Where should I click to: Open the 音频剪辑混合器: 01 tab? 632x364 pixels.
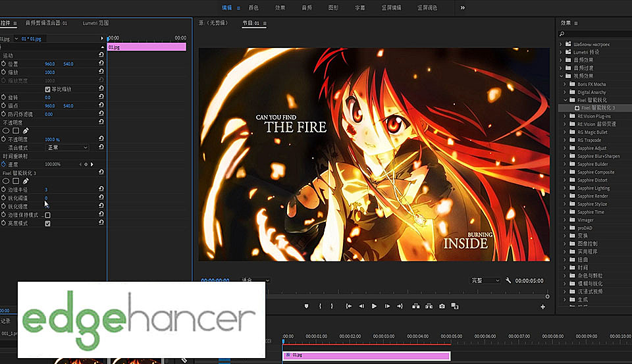coord(46,23)
